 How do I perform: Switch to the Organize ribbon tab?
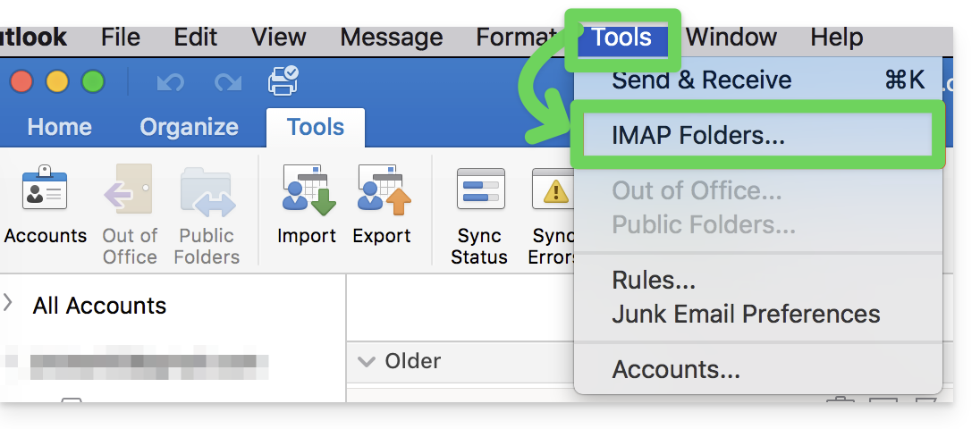coord(189,128)
